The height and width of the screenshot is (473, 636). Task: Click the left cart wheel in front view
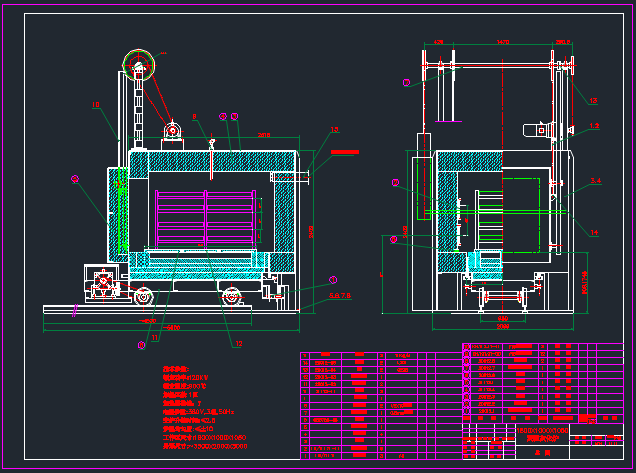point(144,295)
